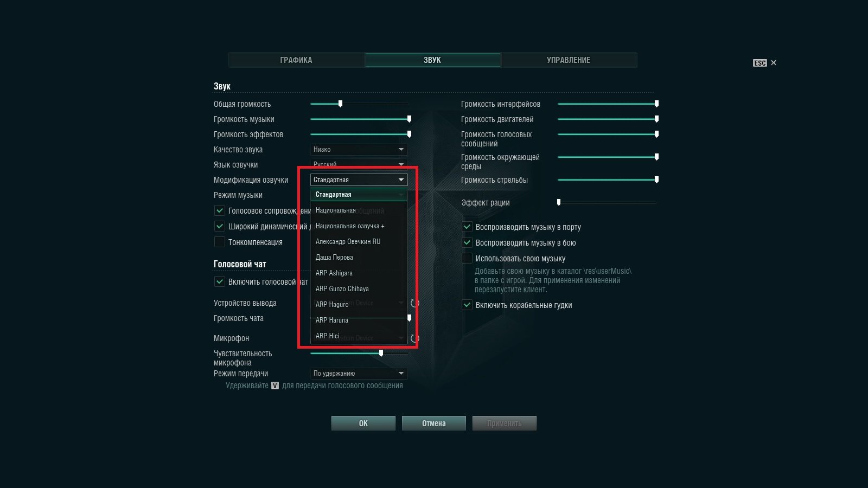Open Качество звука dropdown
Image resolution: width=868 pixels, height=488 pixels.
pos(359,150)
